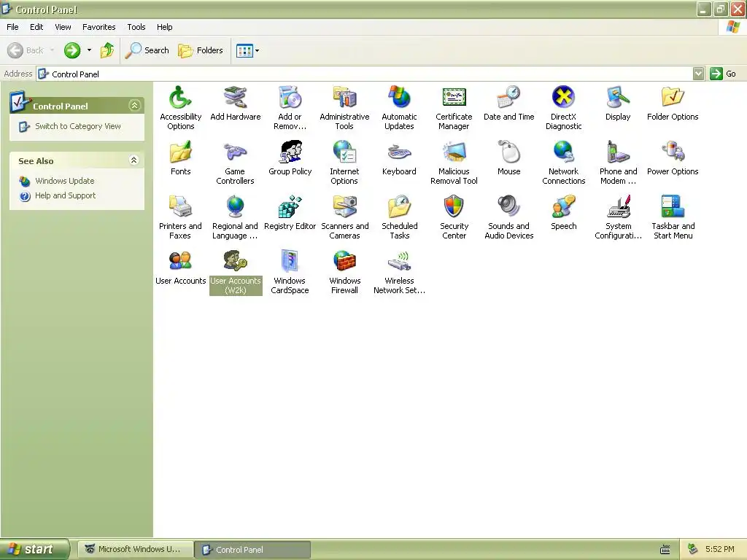Viewport: 747px width, 560px height.
Task: Select Printers and Faxes icon
Action: click(x=180, y=207)
